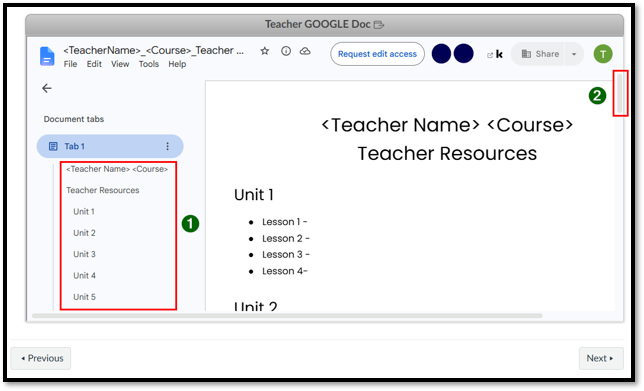The image size is (644, 391).
Task: Jump to <Teacher Name> <Course> outline heading
Action: [x=117, y=169]
